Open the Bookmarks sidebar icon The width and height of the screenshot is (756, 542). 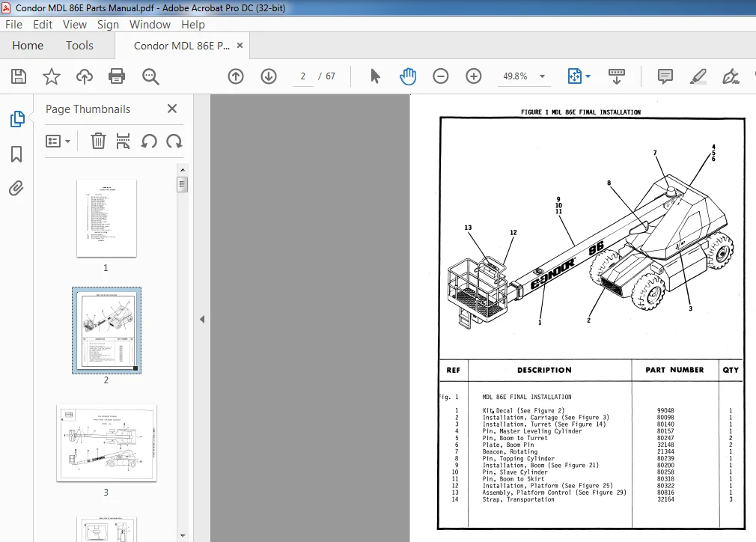16,154
